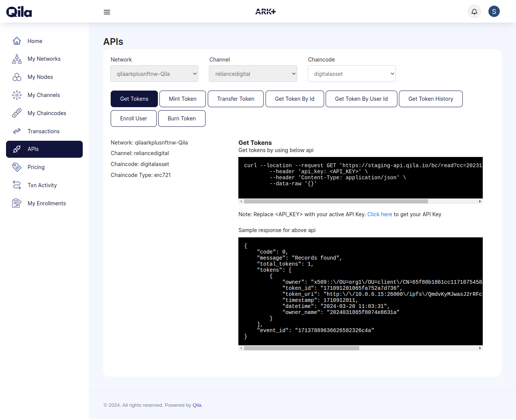Select APIs in sidebar
Screen dimensions: 516x420
point(44,149)
